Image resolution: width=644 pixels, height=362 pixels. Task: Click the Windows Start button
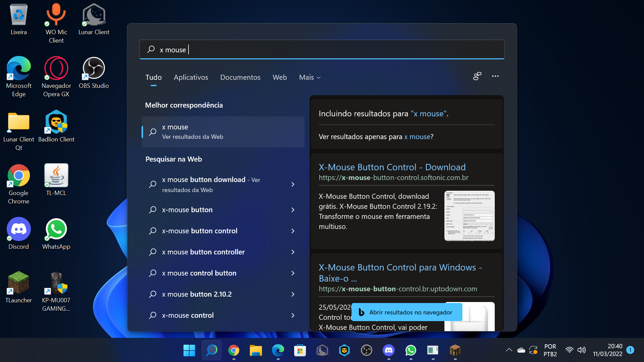tap(189, 351)
